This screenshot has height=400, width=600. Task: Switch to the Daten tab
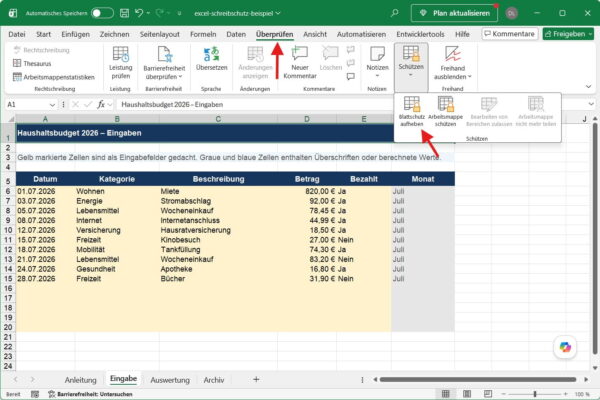pos(236,34)
